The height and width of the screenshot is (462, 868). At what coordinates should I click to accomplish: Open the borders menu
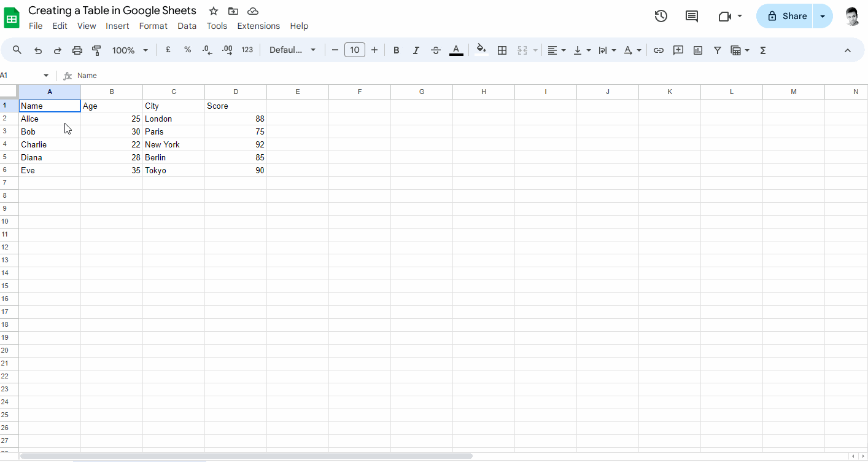tap(502, 50)
